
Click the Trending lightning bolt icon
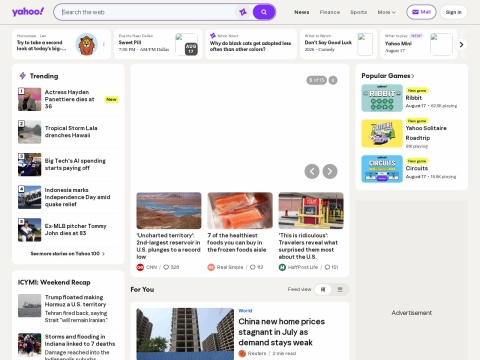click(22, 76)
